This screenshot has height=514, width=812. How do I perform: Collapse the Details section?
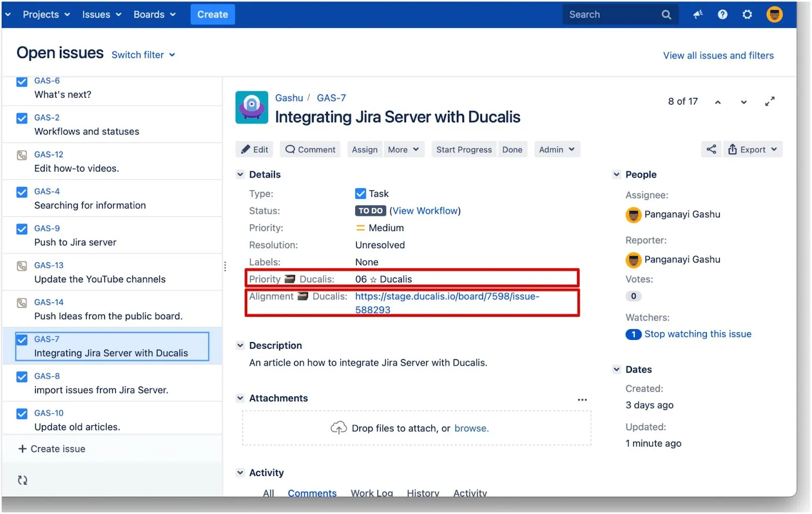241,175
